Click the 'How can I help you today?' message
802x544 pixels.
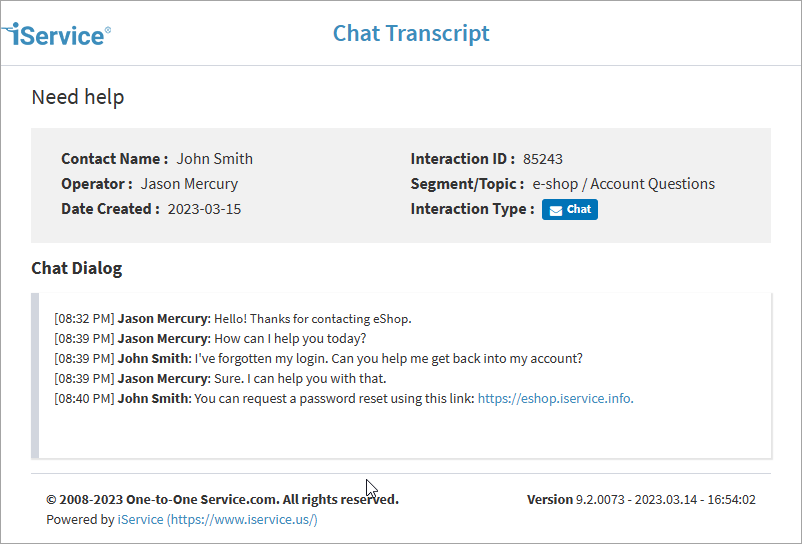pyautogui.click(x=290, y=339)
